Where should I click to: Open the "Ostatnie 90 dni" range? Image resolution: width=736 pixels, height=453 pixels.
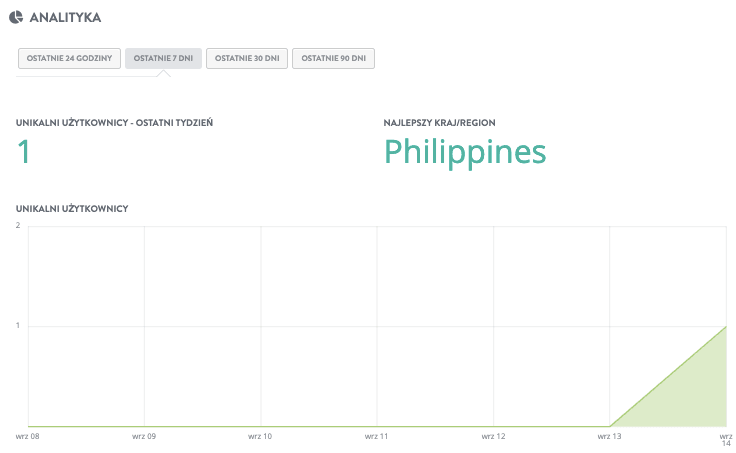334,59
